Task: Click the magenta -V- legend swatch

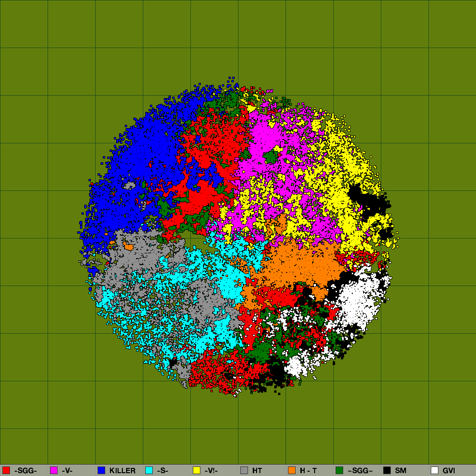Action: pyautogui.click(x=54, y=470)
